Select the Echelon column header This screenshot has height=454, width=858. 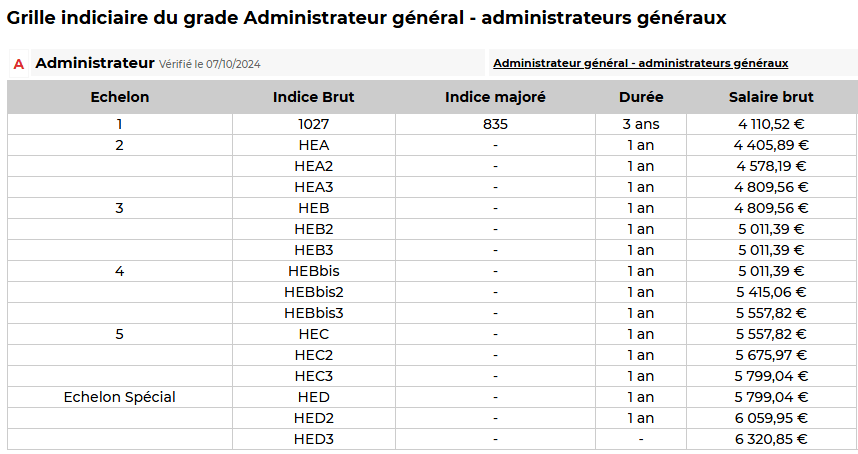click(x=120, y=97)
